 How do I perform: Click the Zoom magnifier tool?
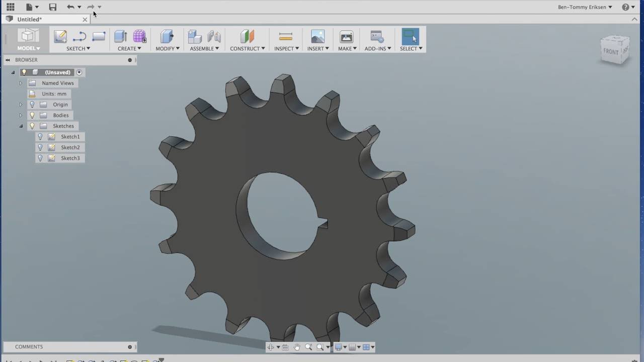click(308, 347)
